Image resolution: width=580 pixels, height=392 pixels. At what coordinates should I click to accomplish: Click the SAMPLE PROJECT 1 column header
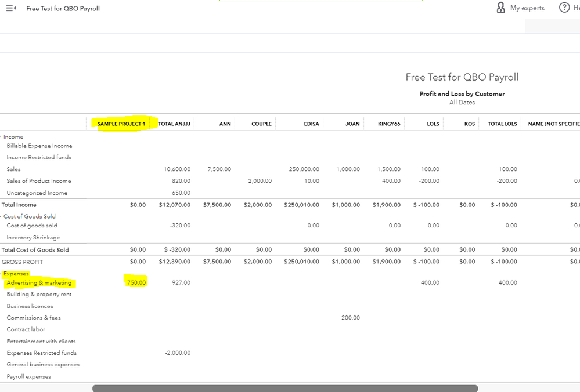(x=121, y=124)
